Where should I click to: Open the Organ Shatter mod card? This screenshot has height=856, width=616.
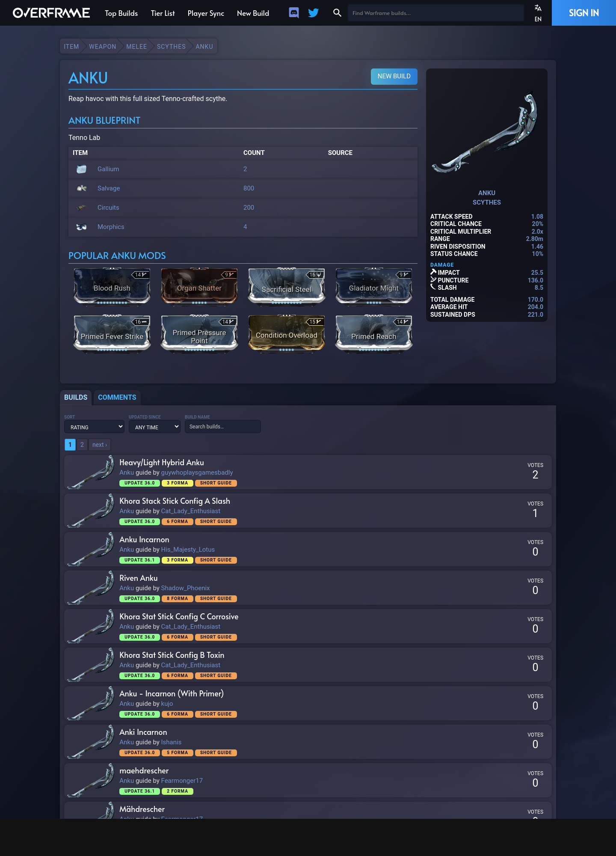(199, 286)
